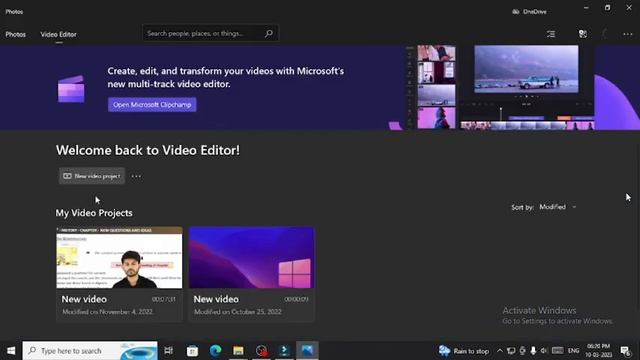Click the red circular app icon on taskbar
640x360 pixels.
[261, 351]
